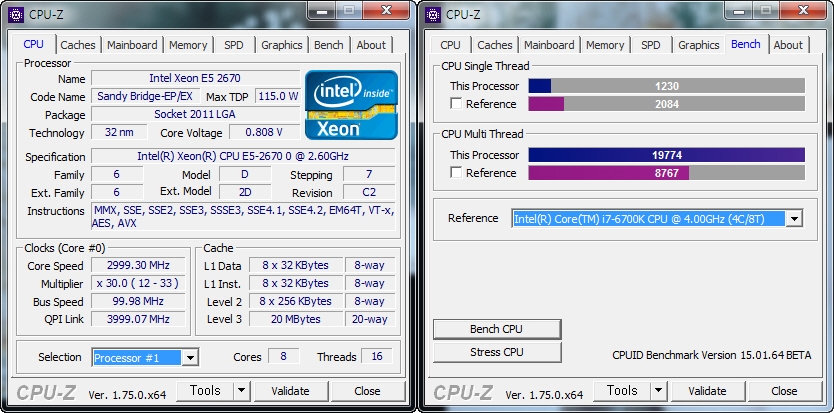Screen dimensions: 834x413
Task: Open Memory tab in left window
Action: tap(188, 45)
